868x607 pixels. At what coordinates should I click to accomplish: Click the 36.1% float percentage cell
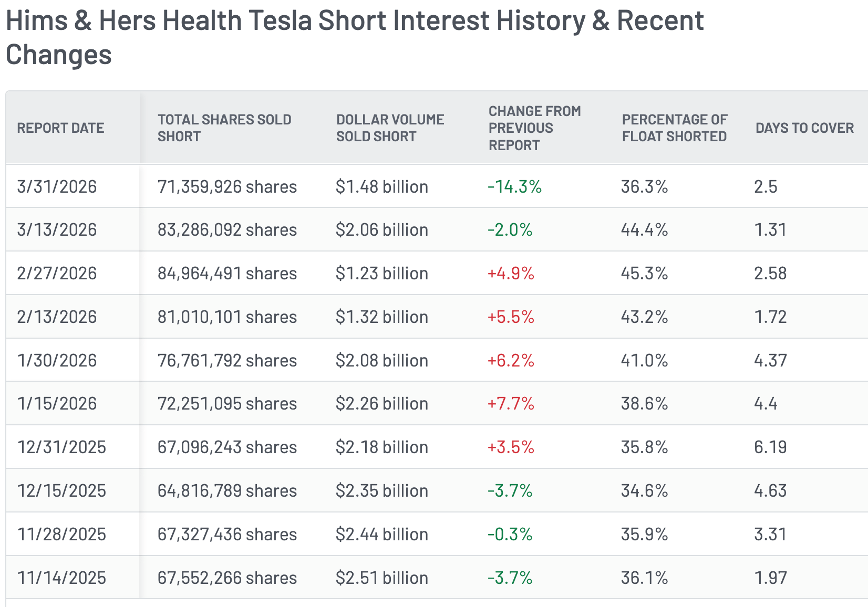click(644, 578)
